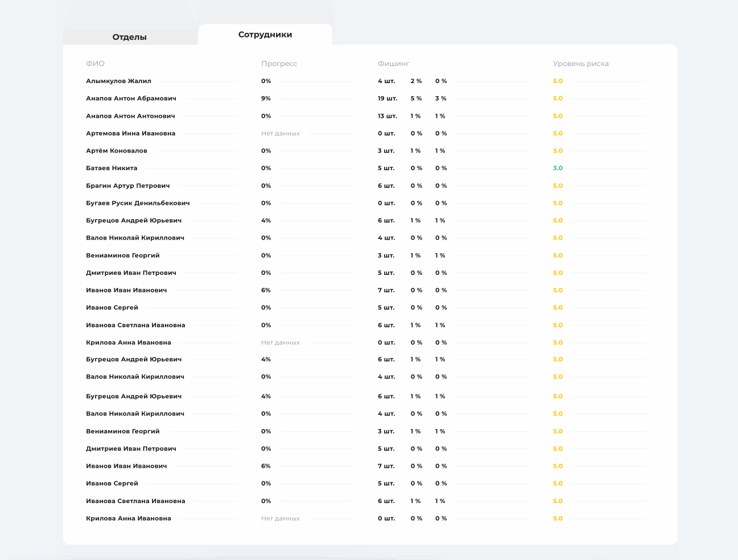Select employee Анапов Антон Антонович
The image size is (738, 560).
point(131,116)
